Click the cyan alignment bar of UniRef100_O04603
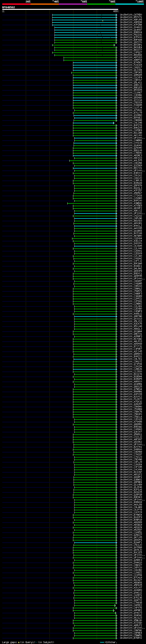 click(86, 27)
